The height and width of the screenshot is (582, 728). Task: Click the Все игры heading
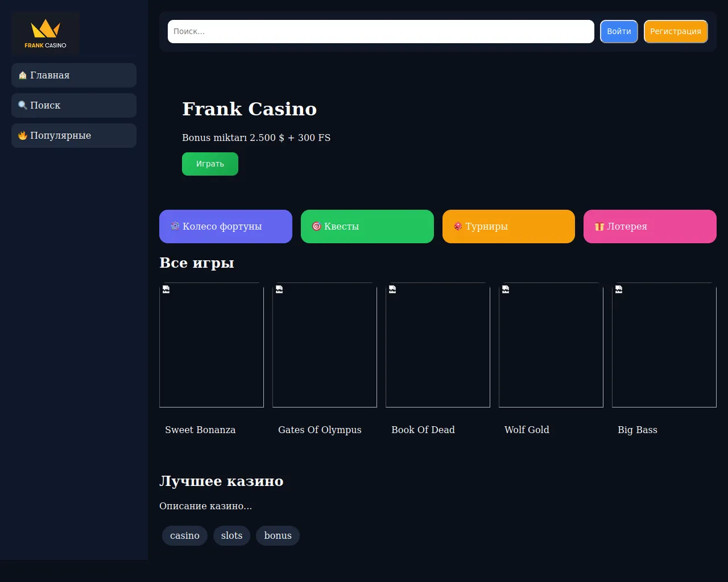click(197, 263)
